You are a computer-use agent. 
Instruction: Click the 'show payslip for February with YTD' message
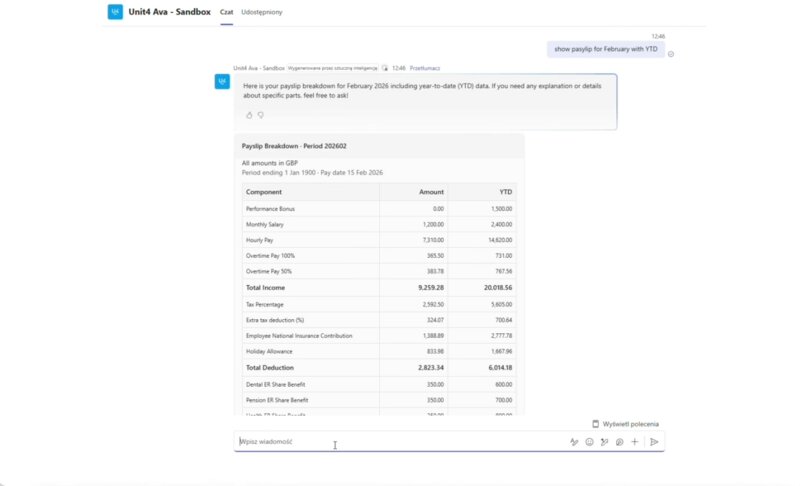tap(606, 49)
